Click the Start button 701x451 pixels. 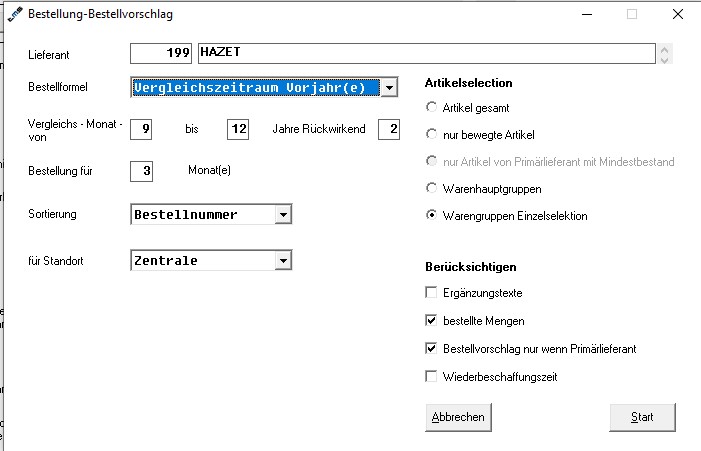click(x=642, y=417)
